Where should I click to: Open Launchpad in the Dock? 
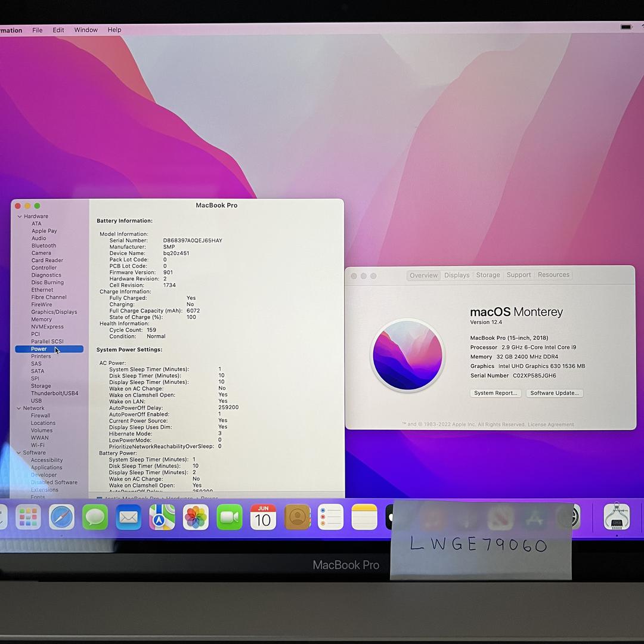tap(29, 517)
